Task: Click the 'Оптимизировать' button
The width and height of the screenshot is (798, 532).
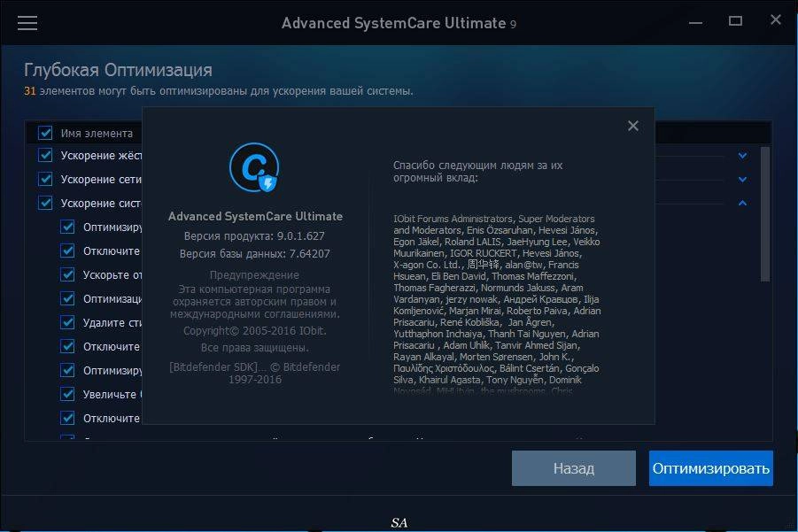Action: (711, 468)
